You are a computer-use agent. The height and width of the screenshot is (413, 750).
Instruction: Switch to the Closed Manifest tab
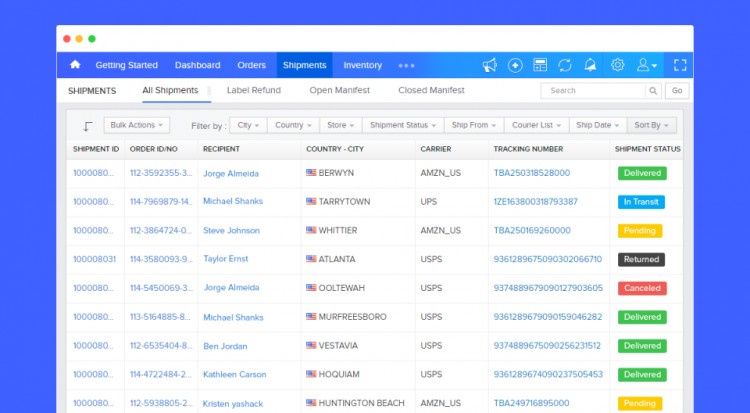tap(431, 90)
